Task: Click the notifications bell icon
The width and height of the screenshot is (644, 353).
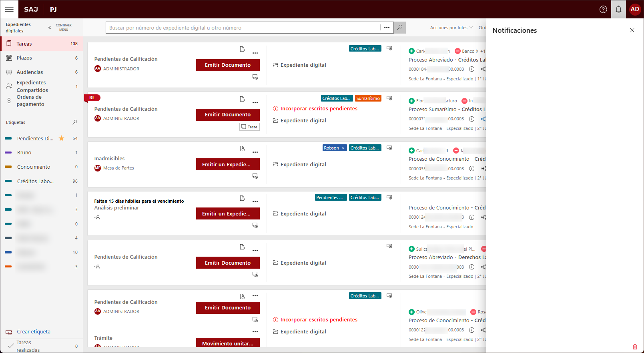Action: (618, 9)
